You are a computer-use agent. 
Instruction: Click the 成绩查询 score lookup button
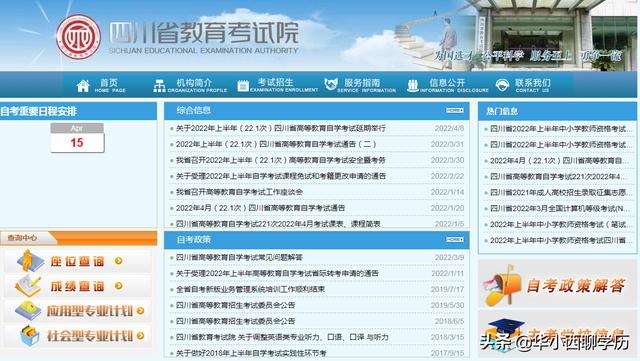pyautogui.click(x=77, y=286)
